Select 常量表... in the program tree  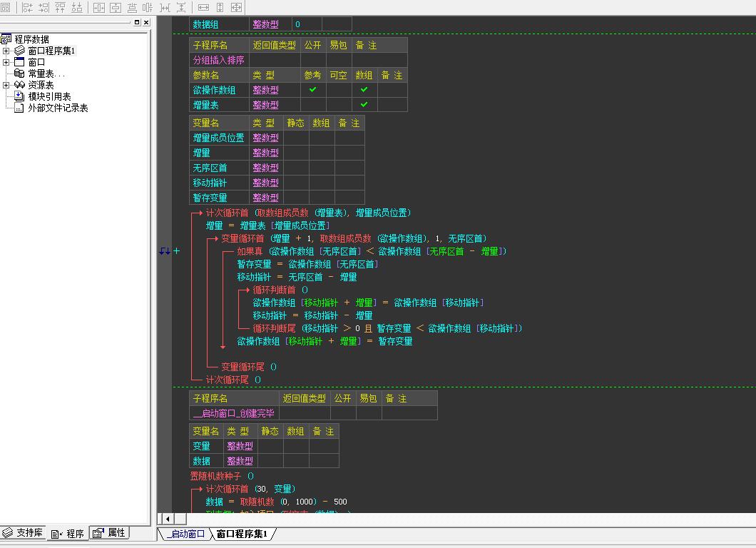pos(46,73)
